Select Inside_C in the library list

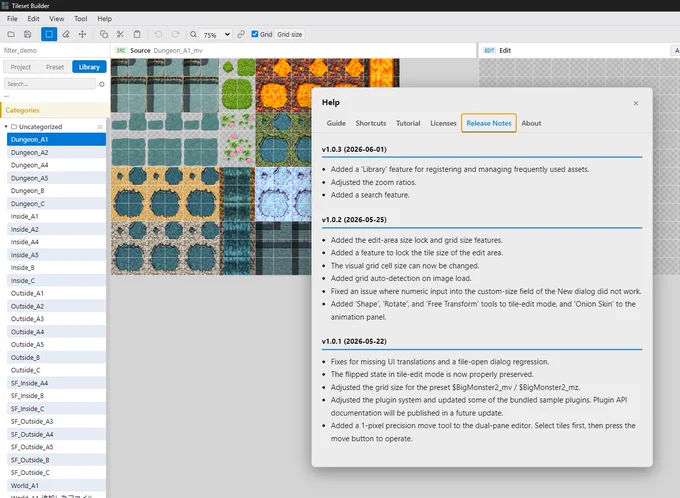[x=56, y=280]
